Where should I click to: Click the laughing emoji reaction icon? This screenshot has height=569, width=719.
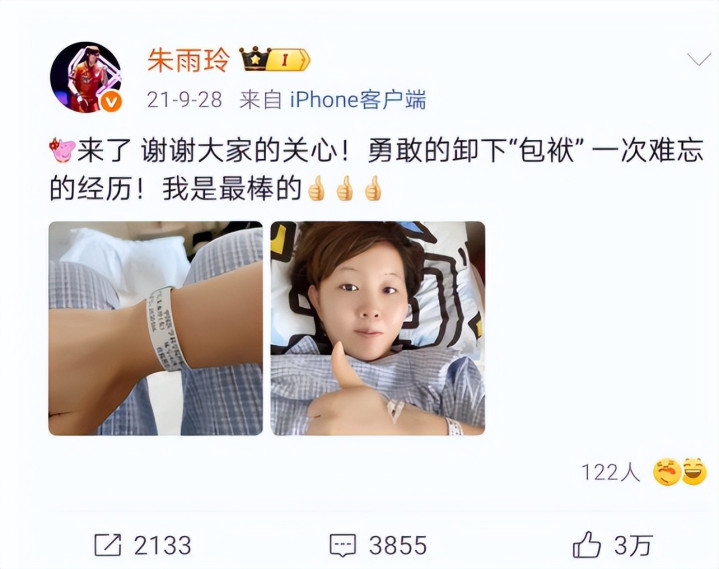point(694,471)
